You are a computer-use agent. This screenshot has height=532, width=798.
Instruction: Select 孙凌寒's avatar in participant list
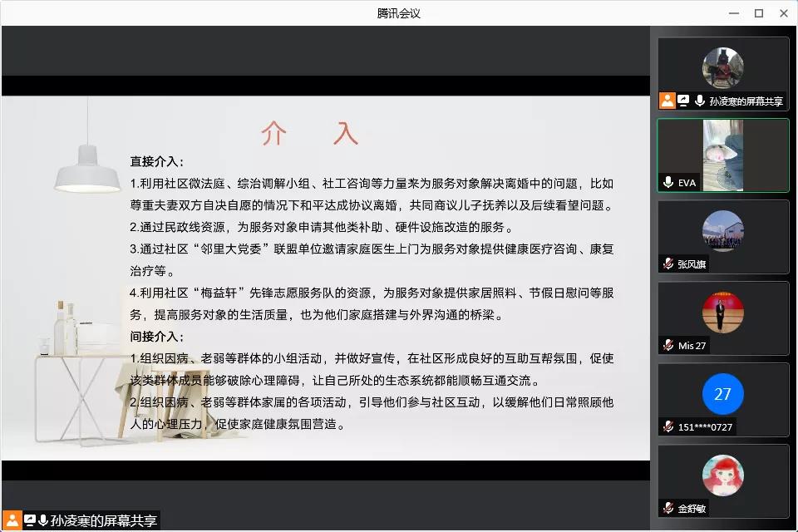pos(722,68)
